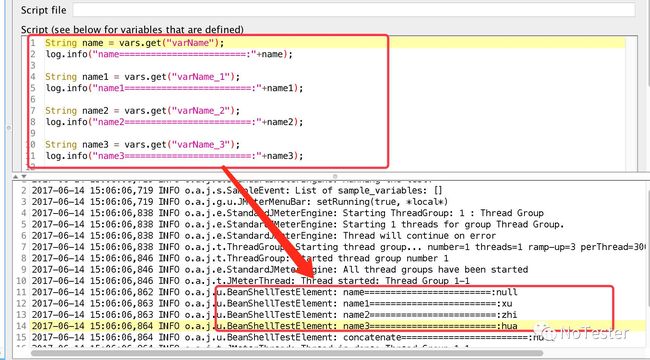
Task: Click the split-pane collapse arrows above log
Action: (19, 176)
